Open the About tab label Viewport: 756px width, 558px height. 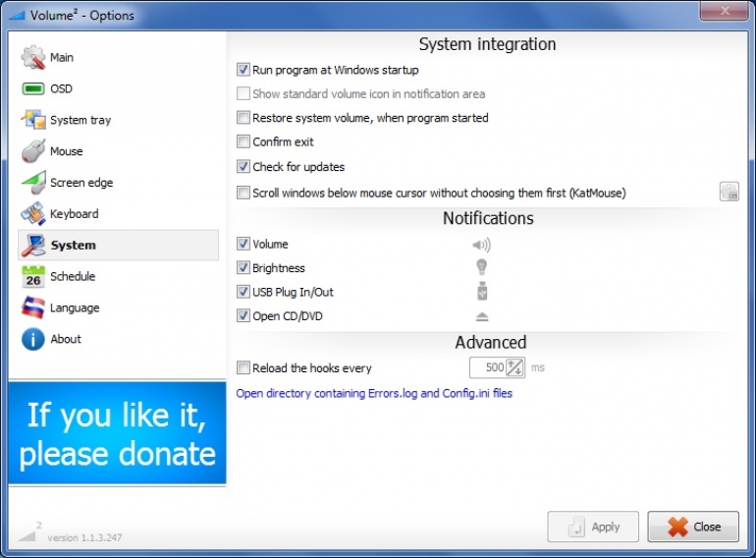click(66, 339)
